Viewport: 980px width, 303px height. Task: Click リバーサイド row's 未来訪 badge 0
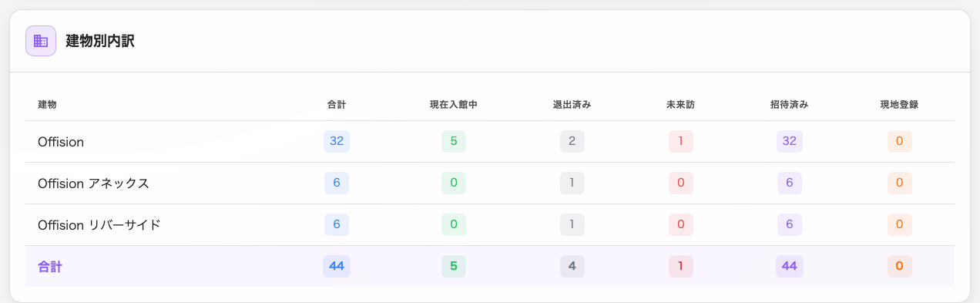point(681,224)
